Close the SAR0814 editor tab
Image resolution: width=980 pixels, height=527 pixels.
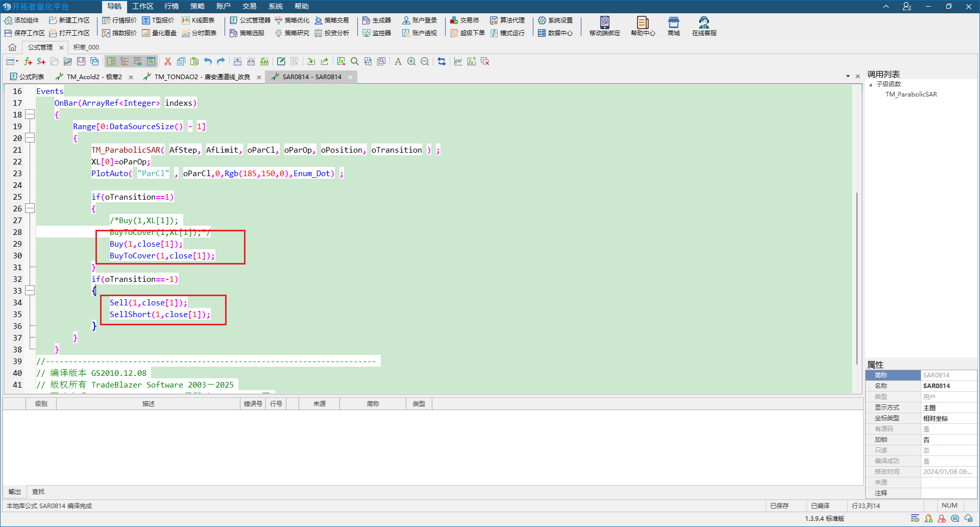(x=350, y=77)
